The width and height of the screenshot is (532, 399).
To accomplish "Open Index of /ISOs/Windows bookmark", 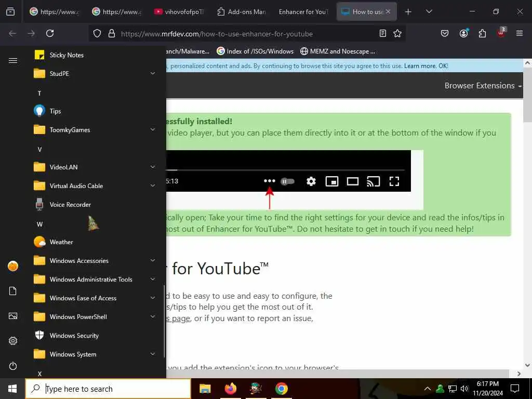I will [255, 51].
